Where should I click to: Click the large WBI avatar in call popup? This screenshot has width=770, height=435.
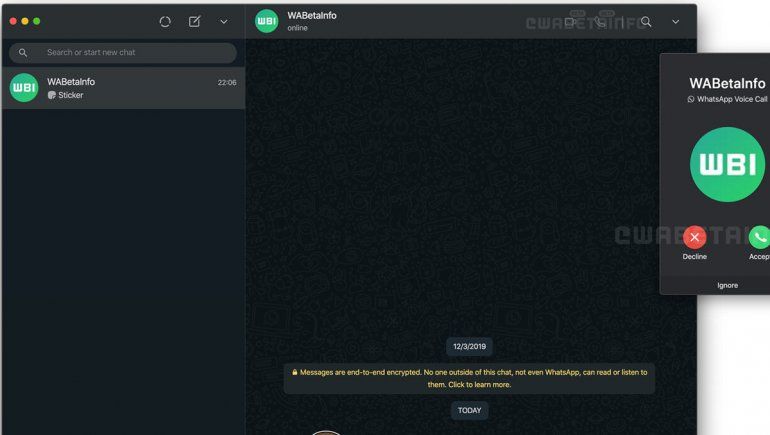(x=727, y=164)
